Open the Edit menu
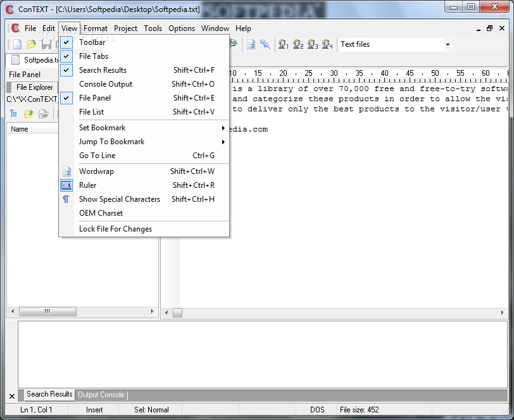 click(49, 28)
